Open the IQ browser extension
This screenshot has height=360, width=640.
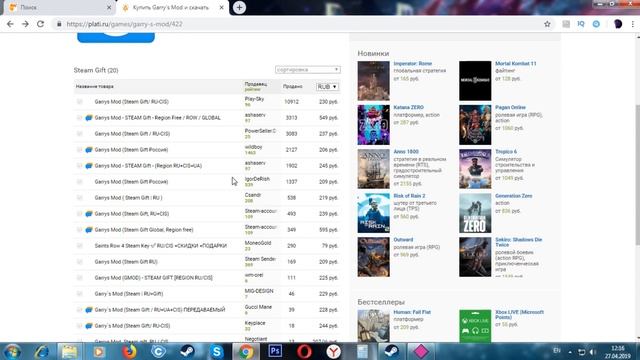(581, 24)
